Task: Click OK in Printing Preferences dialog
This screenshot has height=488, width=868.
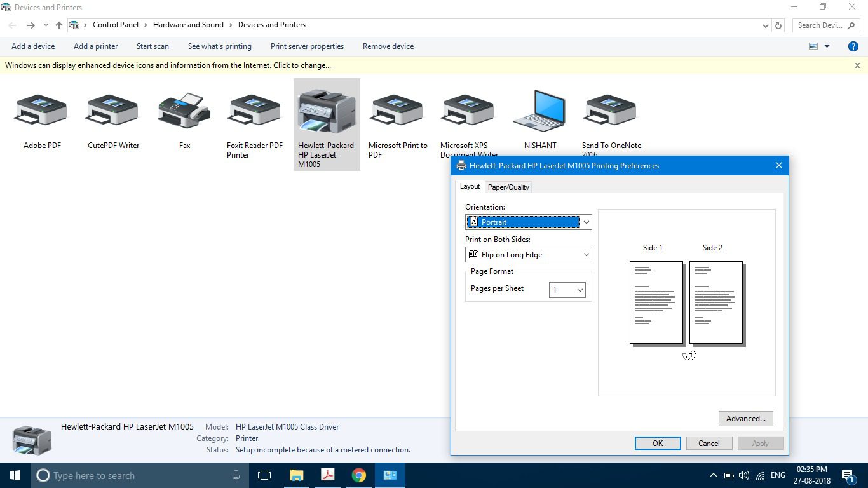Action: tap(658, 444)
